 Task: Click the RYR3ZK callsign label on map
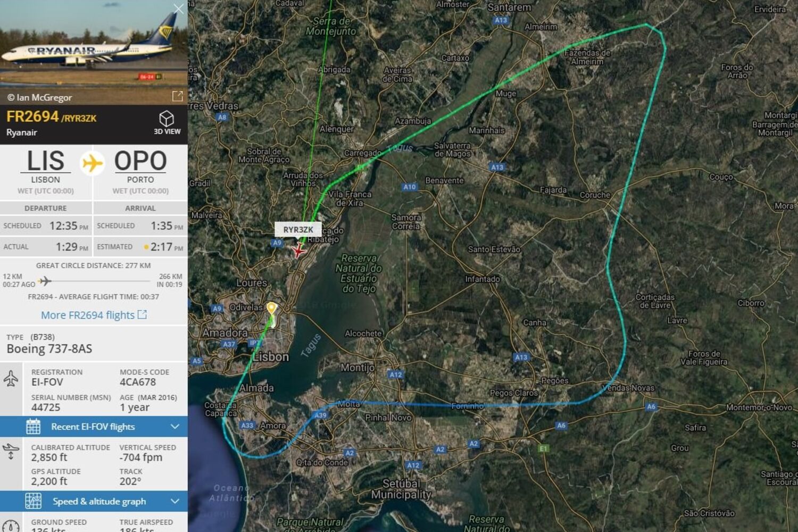[x=298, y=229]
